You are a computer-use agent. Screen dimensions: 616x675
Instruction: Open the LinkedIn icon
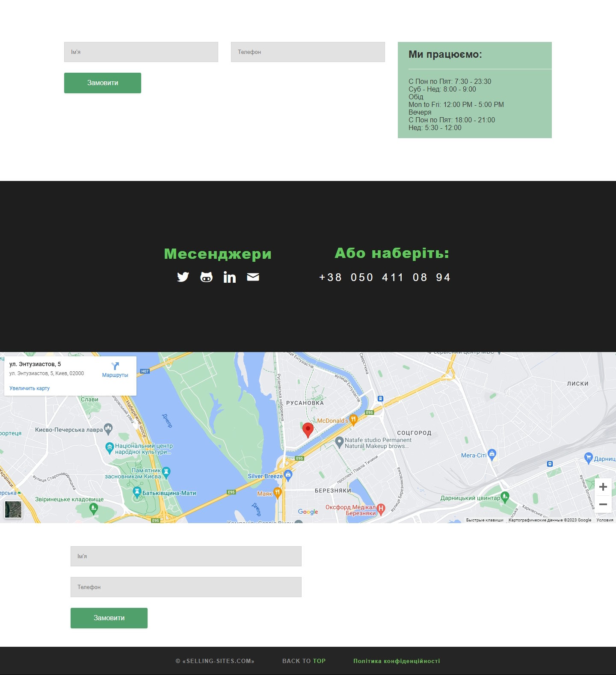(230, 277)
